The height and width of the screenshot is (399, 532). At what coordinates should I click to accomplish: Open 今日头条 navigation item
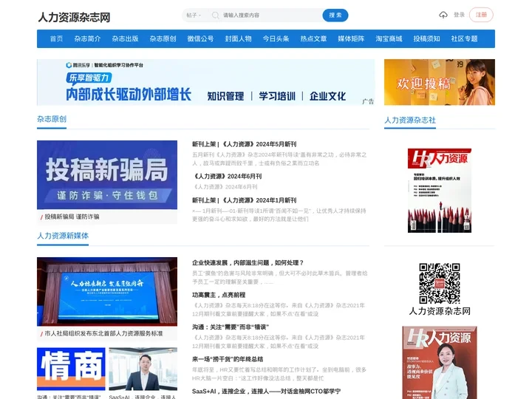[x=276, y=38]
